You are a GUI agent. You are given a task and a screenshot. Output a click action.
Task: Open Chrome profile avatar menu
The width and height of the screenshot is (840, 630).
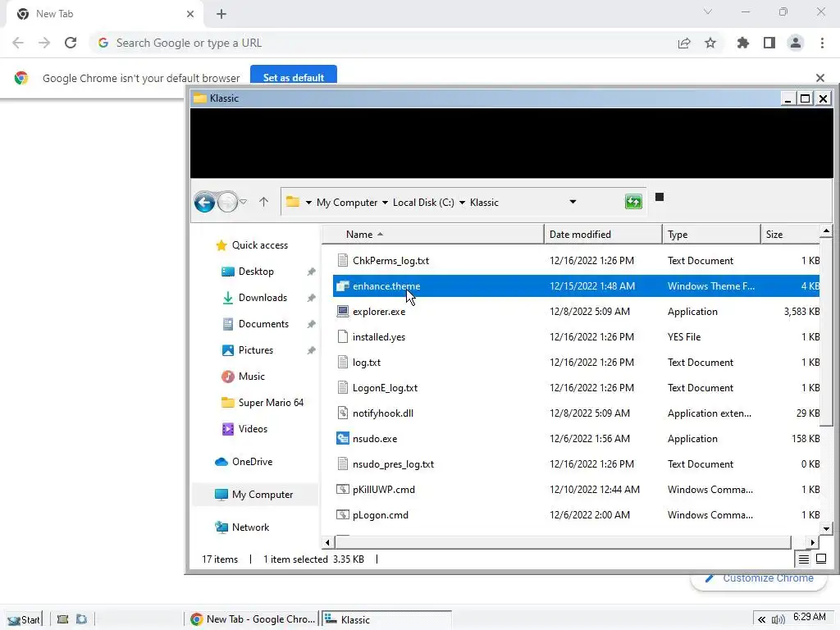796,43
